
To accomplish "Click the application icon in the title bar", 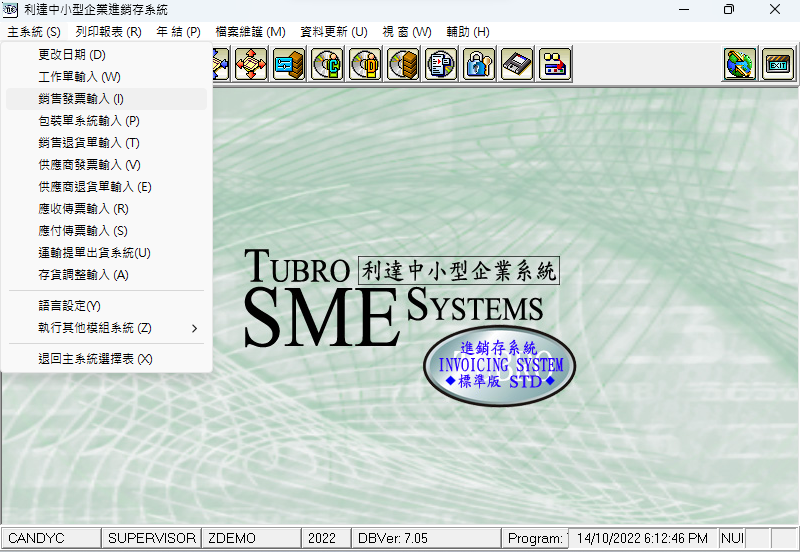I will click(x=10, y=10).
